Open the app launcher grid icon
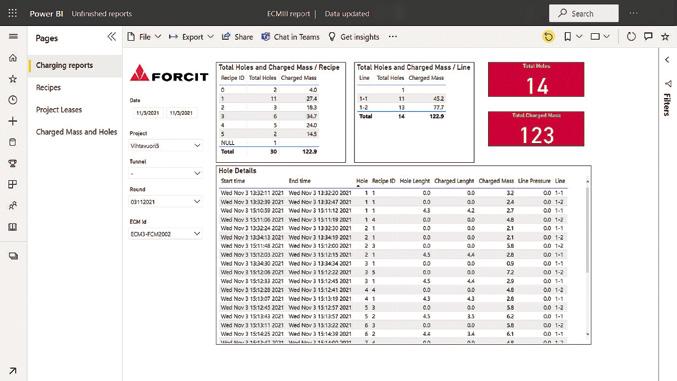 [x=13, y=13]
